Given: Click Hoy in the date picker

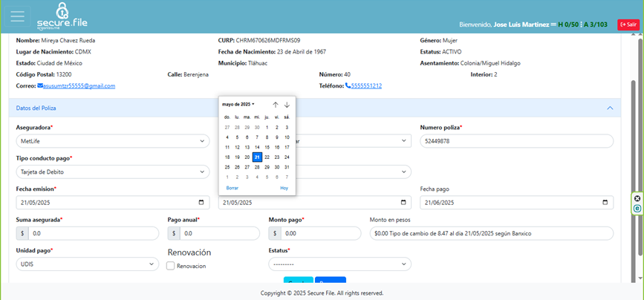Looking at the screenshot, I should [x=284, y=189].
